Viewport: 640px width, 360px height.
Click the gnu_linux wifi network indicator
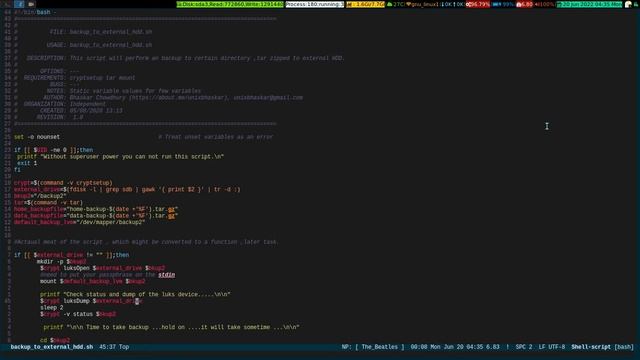(422, 4)
